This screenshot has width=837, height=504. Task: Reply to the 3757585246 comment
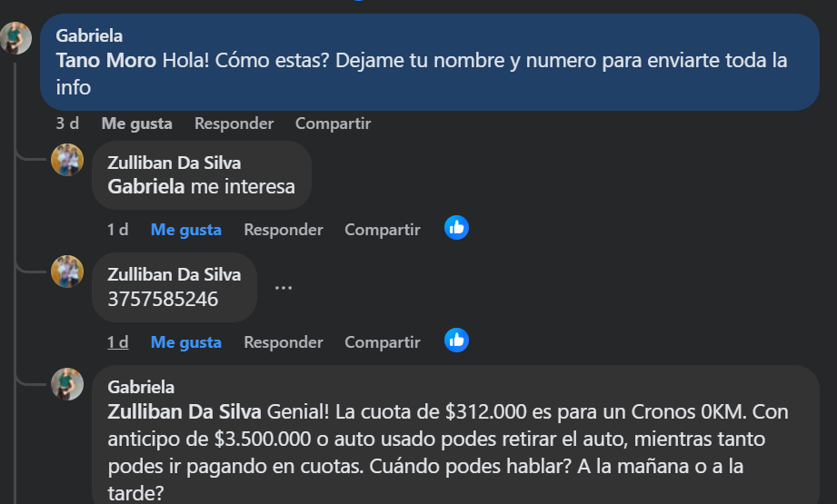(x=283, y=342)
